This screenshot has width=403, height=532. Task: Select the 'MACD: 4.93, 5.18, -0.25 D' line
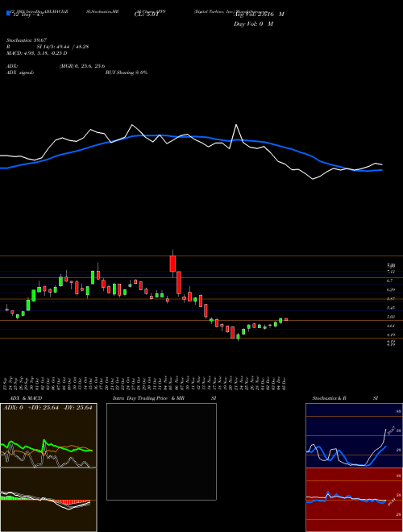pos(36,53)
